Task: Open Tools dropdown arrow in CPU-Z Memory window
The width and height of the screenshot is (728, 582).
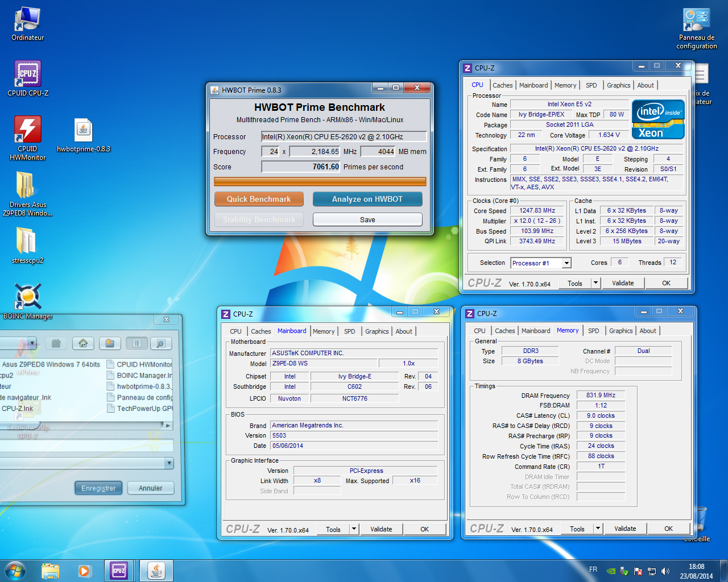Action: [598, 529]
